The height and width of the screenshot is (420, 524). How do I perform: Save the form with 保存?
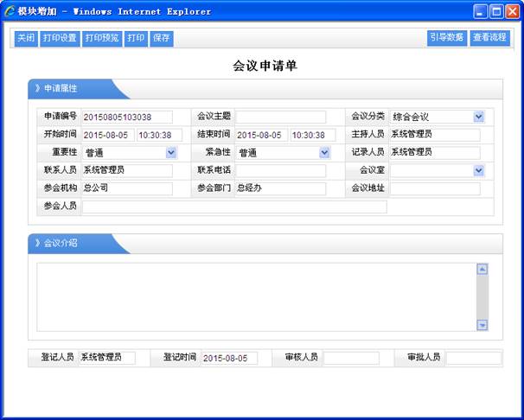point(161,39)
